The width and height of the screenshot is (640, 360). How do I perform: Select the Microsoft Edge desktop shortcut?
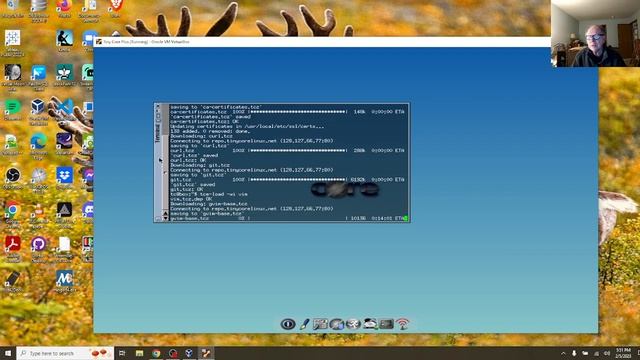38,142
